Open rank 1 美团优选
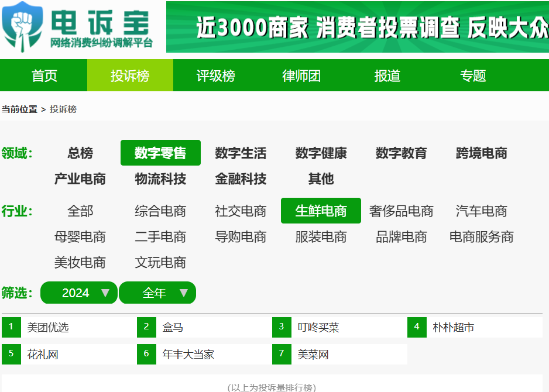Viewport: 549px width, 392px height. point(69,327)
